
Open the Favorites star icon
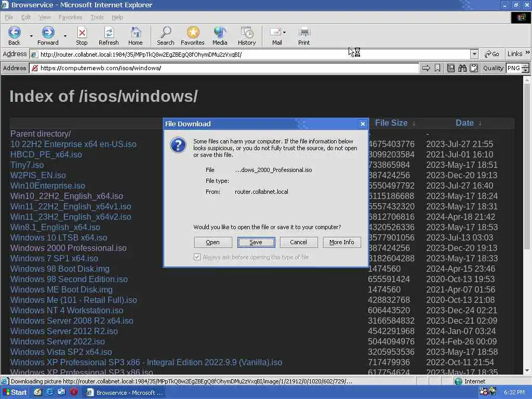tap(193, 33)
